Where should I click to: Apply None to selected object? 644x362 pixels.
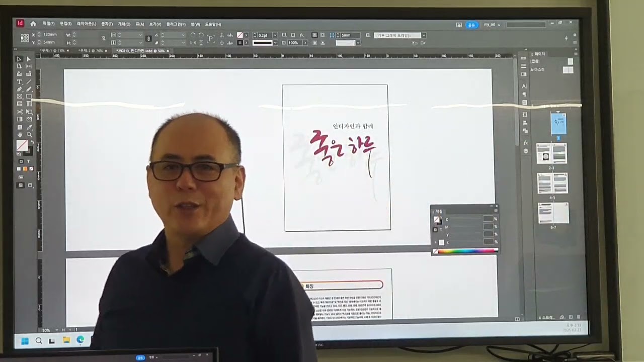point(31,169)
